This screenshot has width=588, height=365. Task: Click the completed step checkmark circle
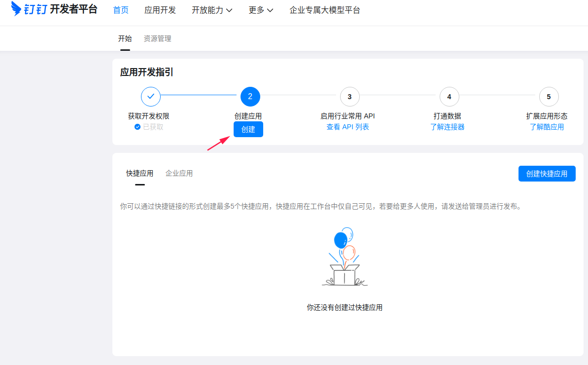(x=151, y=96)
